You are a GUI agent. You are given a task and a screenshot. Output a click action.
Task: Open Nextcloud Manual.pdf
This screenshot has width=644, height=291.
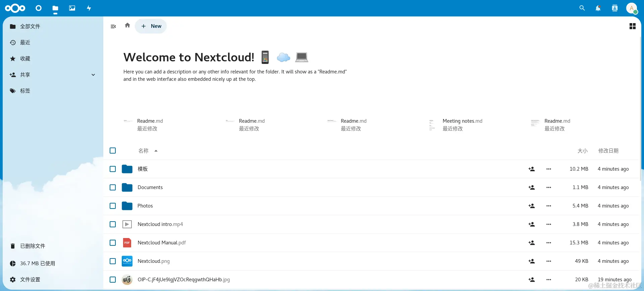click(x=162, y=243)
